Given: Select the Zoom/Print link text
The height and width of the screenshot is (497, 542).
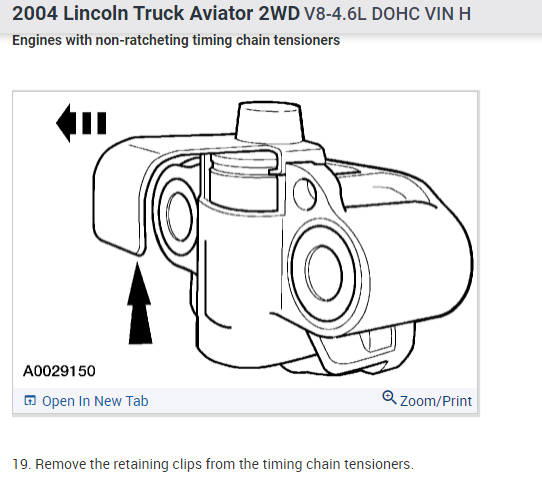Looking at the screenshot, I should point(436,401).
